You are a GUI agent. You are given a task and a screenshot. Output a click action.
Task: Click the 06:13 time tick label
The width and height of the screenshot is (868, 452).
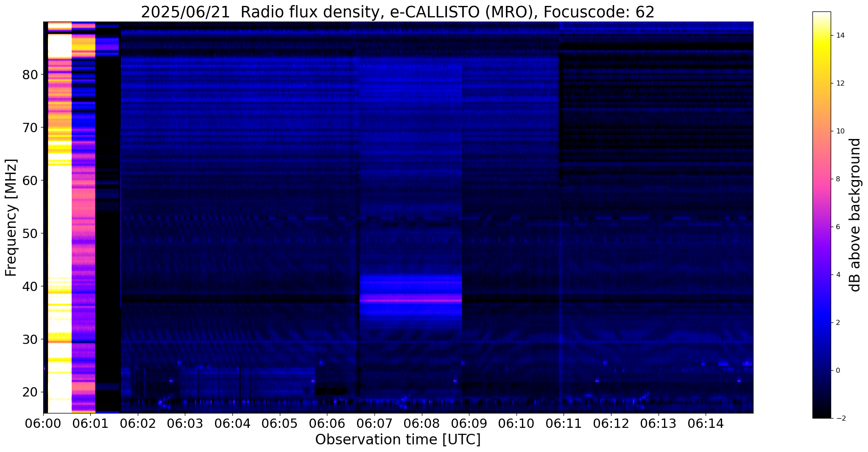[x=659, y=423]
